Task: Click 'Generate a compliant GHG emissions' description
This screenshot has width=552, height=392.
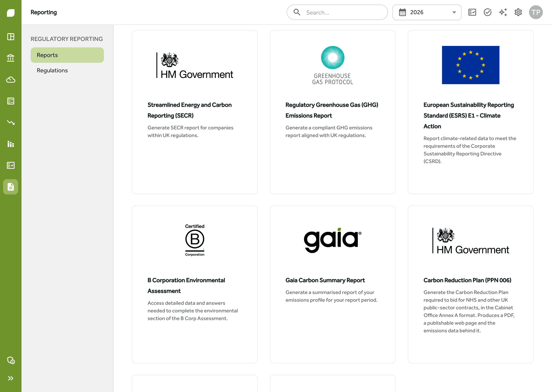Action: [x=329, y=132]
